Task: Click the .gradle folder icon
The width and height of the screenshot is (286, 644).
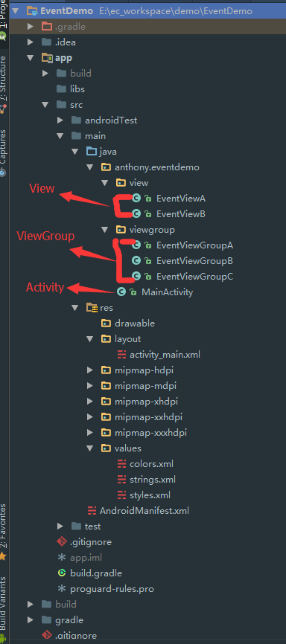Action: (47, 27)
